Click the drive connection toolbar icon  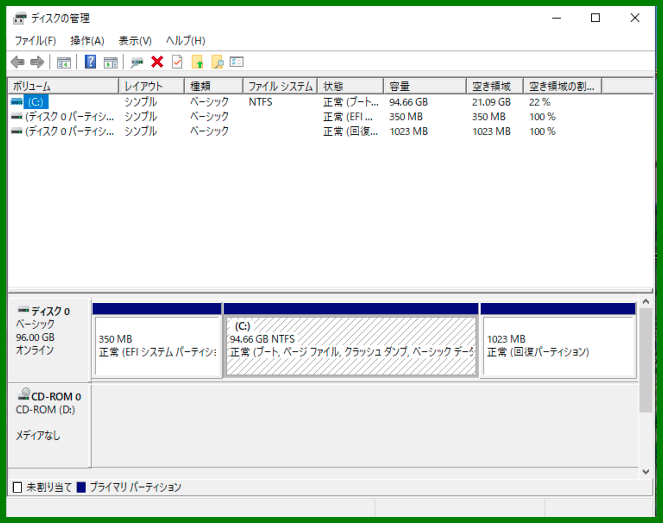click(x=137, y=63)
